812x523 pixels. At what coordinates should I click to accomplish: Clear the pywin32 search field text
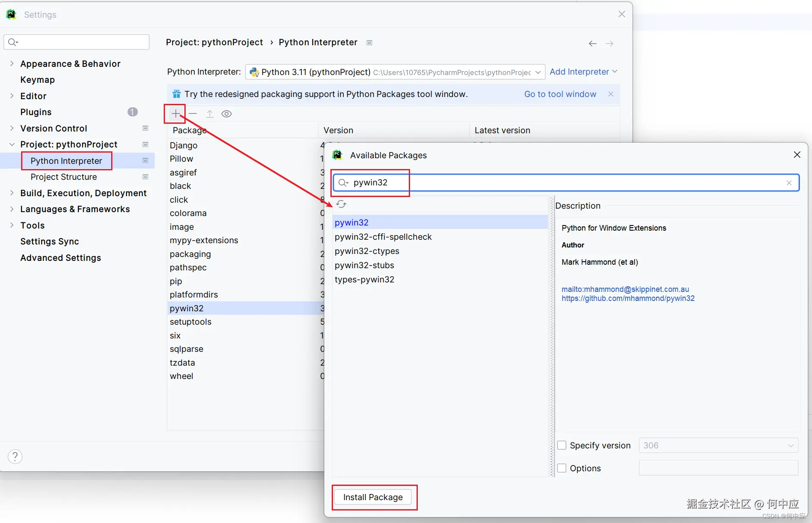tap(789, 183)
